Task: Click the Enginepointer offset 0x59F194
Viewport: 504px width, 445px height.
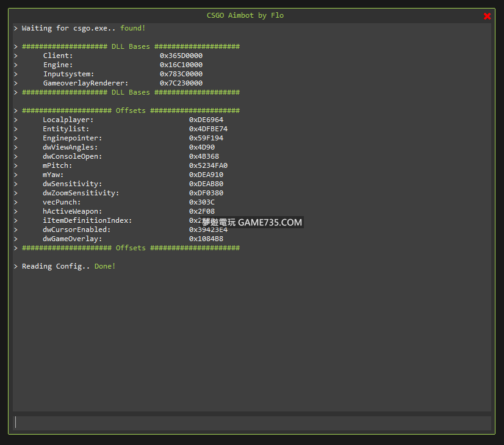Action: pyautogui.click(x=206, y=138)
